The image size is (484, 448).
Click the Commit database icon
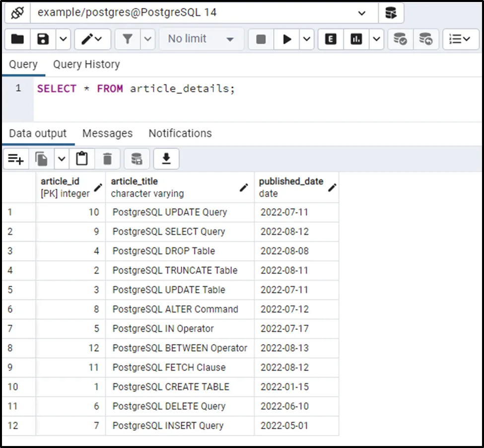tap(400, 39)
